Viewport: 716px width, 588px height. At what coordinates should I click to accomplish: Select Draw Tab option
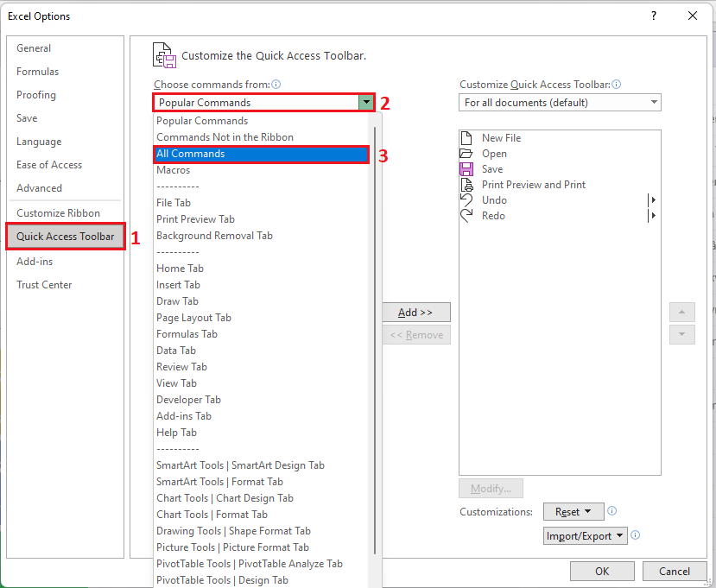coord(262,301)
